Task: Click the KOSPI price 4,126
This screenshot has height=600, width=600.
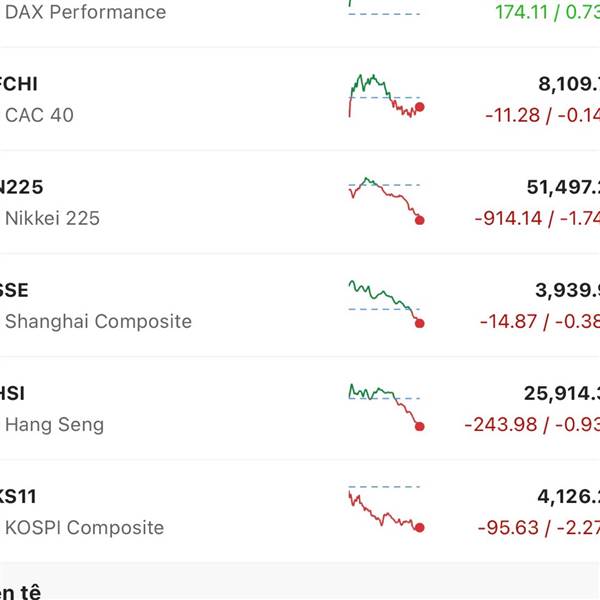Action: point(566,496)
